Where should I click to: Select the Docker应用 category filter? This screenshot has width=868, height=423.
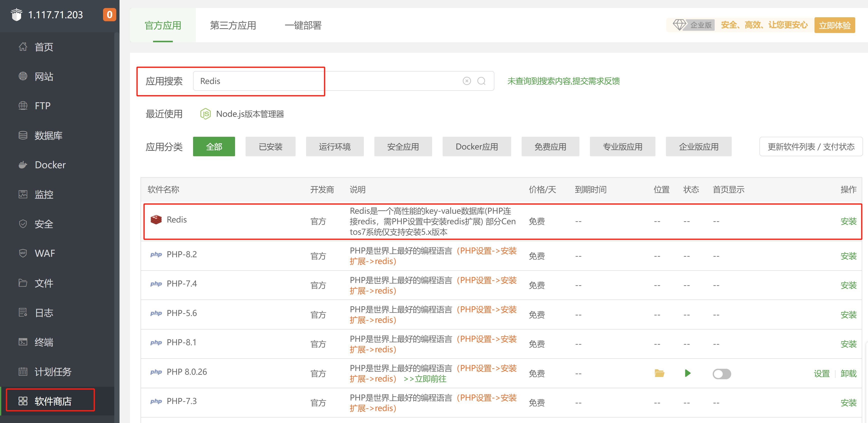click(476, 146)
